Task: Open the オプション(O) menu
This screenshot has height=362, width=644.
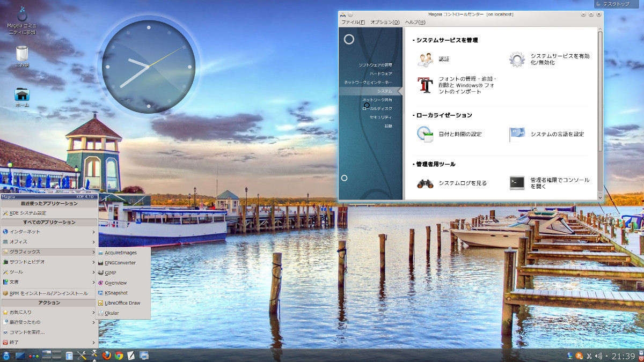Action: click(385, 22)
